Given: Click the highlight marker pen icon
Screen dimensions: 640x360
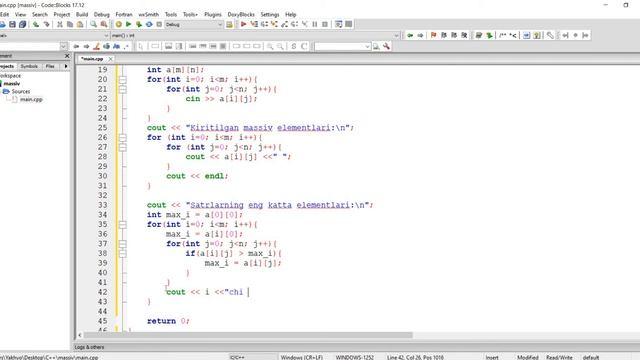Looking at the screenshot, I should 96,47.
